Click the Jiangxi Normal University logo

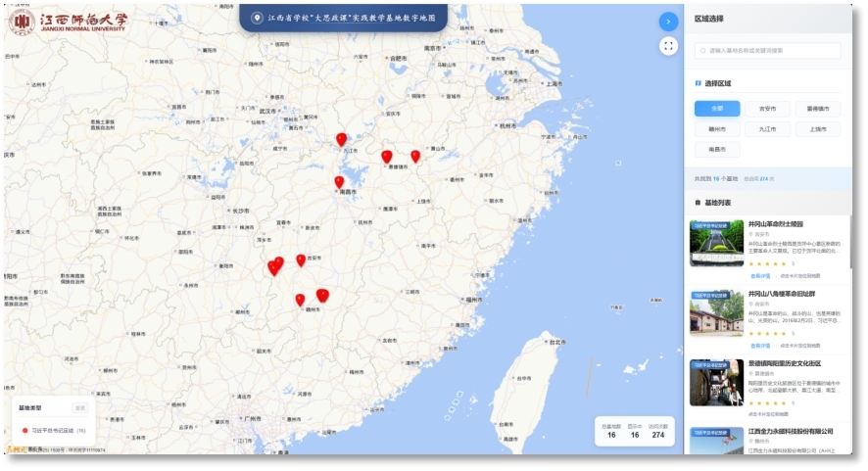point(69,23)
